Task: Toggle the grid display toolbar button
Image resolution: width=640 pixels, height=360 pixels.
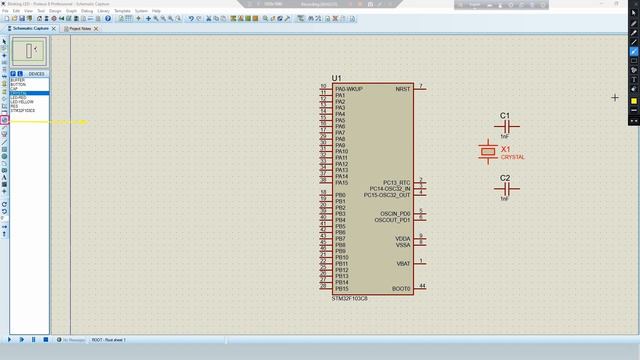Action: click(128, 18)
